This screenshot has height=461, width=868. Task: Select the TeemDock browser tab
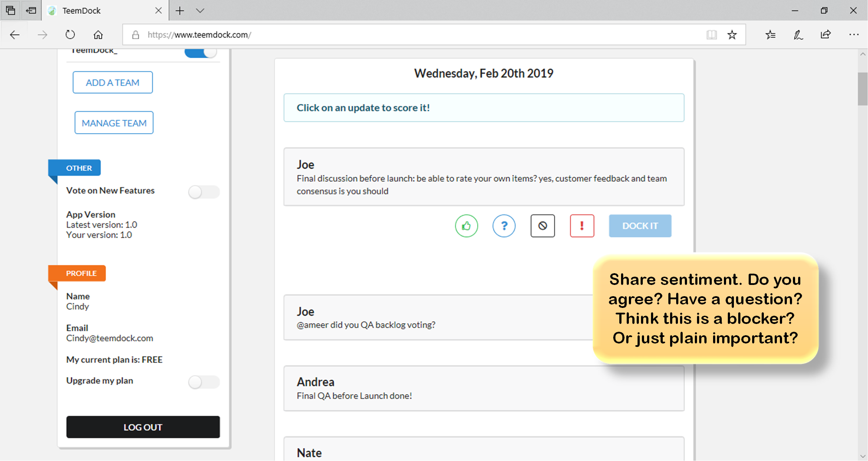[x=104, y=11]
